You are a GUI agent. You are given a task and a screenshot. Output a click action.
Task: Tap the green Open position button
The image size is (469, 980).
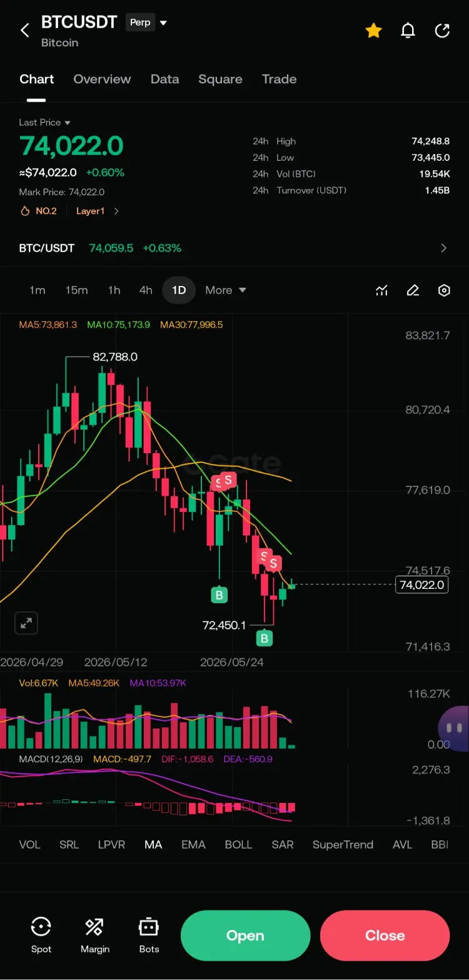[x=245, y=936]
